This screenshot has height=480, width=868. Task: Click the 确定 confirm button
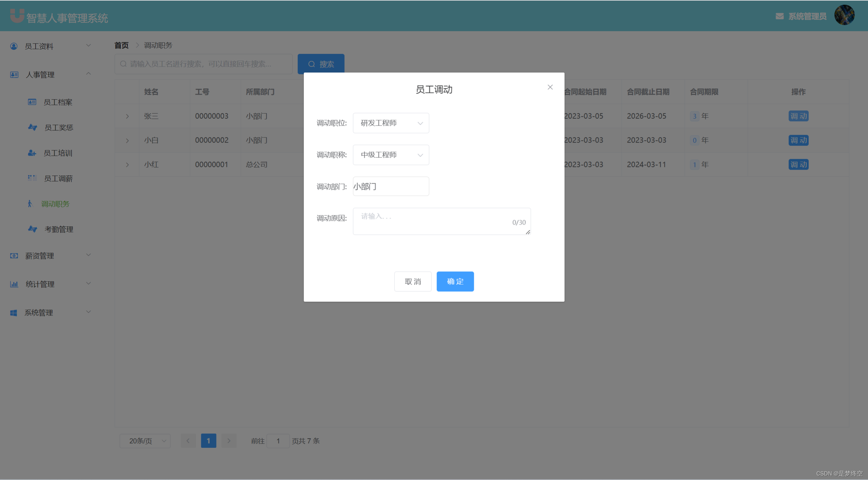455,281
